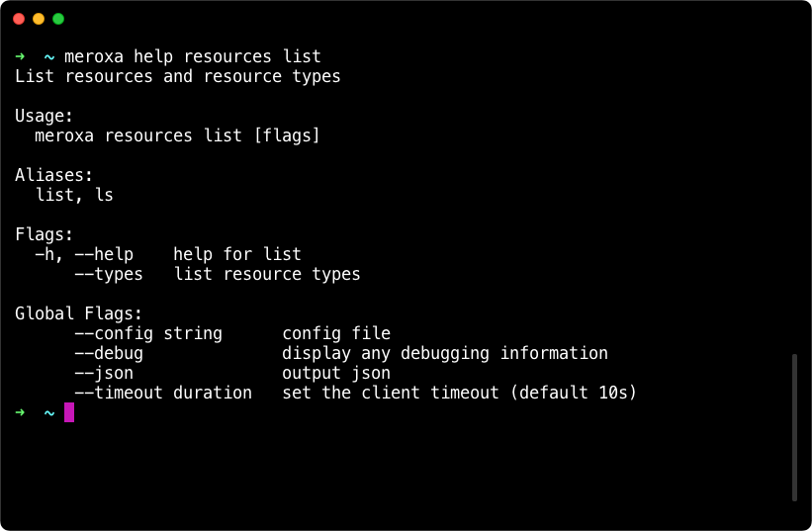
Task: Click the '--json' flag text
Action: click(x=104, y=373)
